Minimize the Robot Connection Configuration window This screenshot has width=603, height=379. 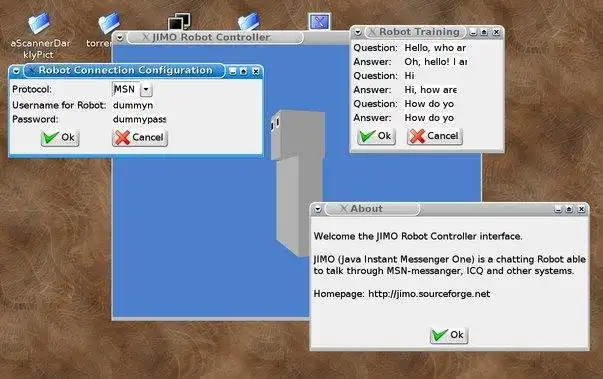pos(232,71)
